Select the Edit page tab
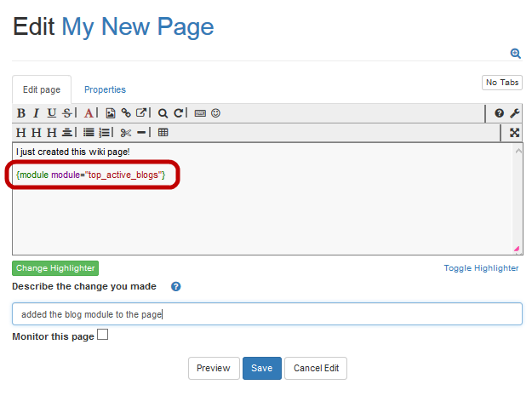532x396 pixels. [41, 89]
